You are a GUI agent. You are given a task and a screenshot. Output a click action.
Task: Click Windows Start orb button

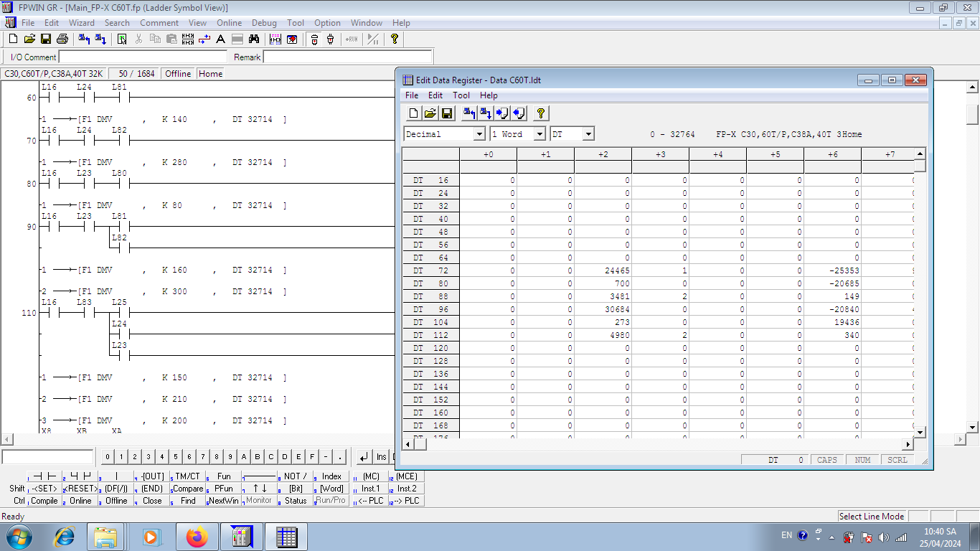coord(18,536)
